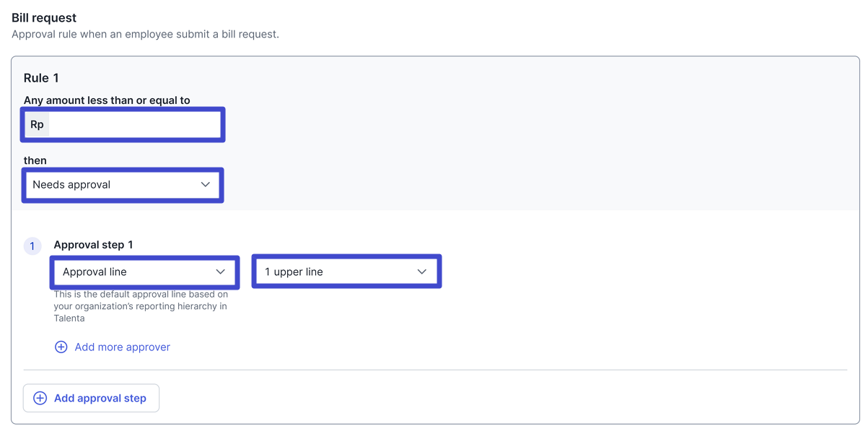Click the plus icon in Add approval step

40,399
